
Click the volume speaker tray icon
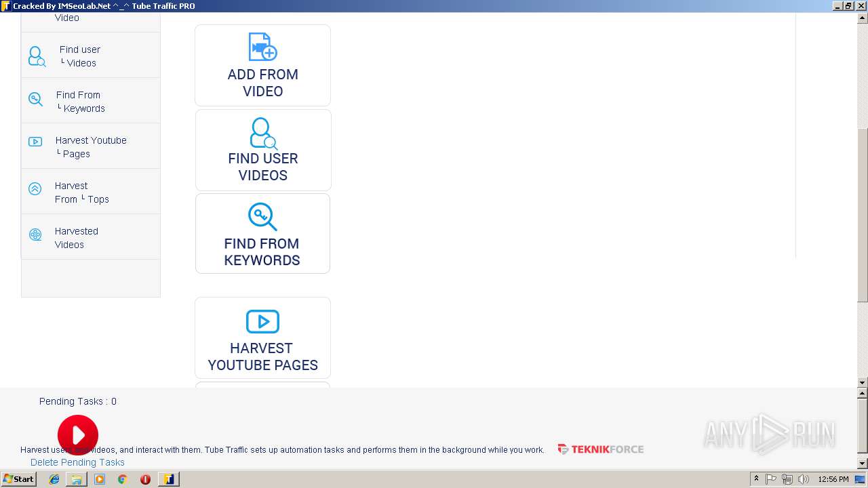804,479
